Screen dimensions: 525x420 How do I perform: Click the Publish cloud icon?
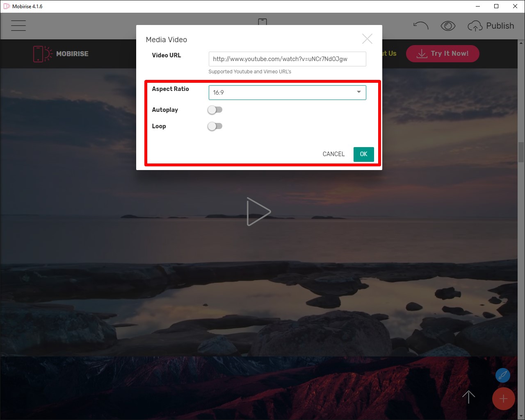coord(475,25)
